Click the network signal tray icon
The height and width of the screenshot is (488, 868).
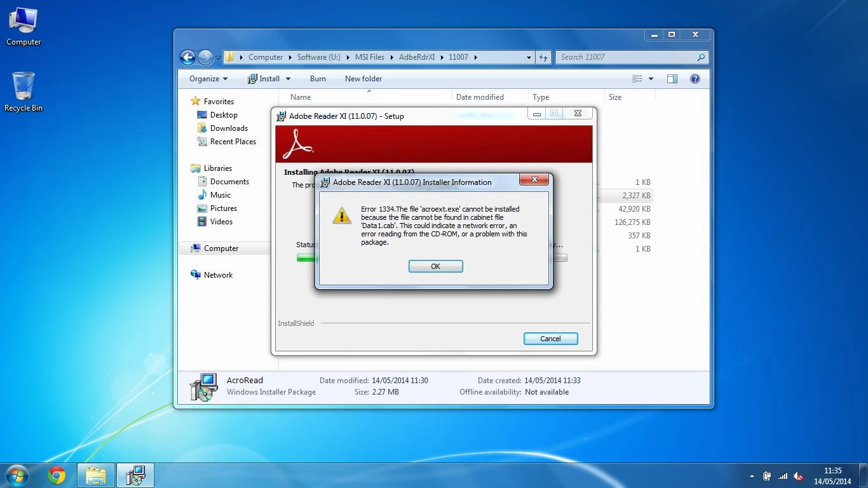(783, 476)
